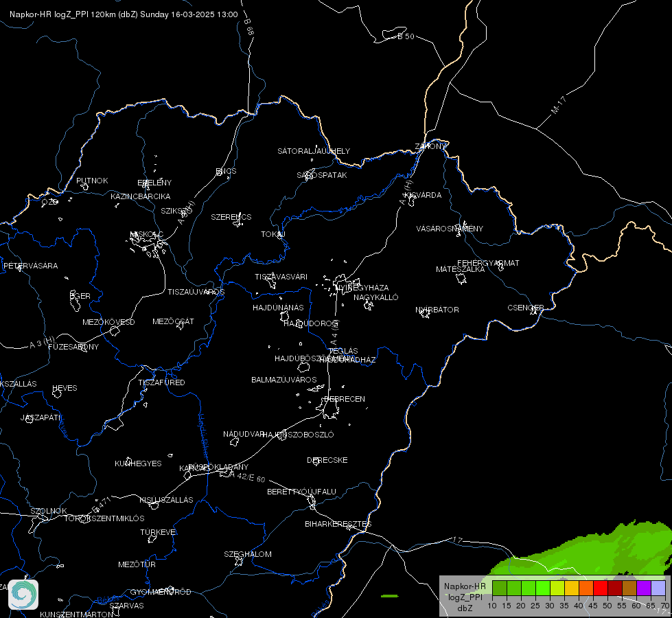Select the ZÁHONY border town label

[430, 146]
